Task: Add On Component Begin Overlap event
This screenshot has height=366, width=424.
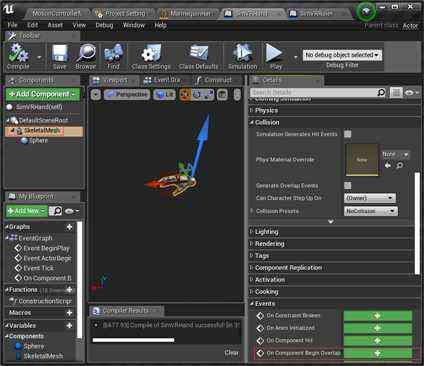Action: pyautogui.click(x=378, y=353)
